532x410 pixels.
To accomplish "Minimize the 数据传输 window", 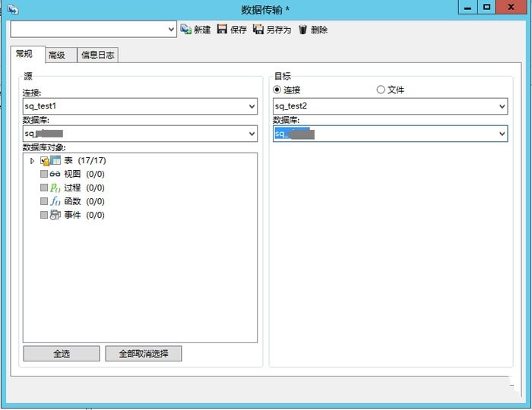I will click(x=468, y=7).
